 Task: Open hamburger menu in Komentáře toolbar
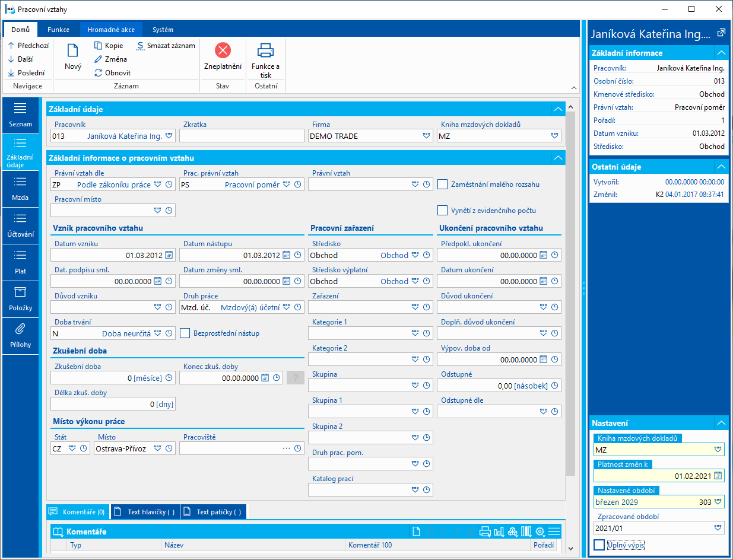coord(554,532)
